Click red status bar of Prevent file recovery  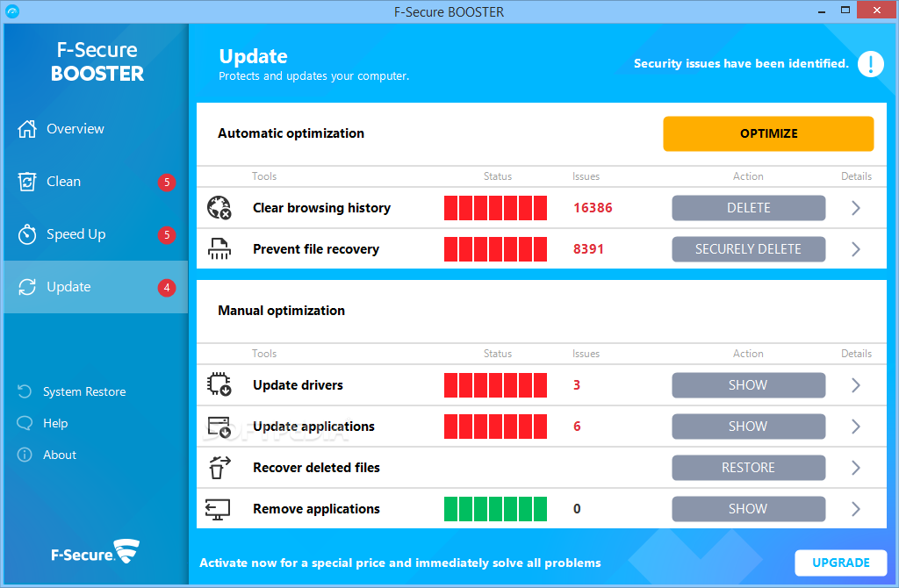(495, 249)
